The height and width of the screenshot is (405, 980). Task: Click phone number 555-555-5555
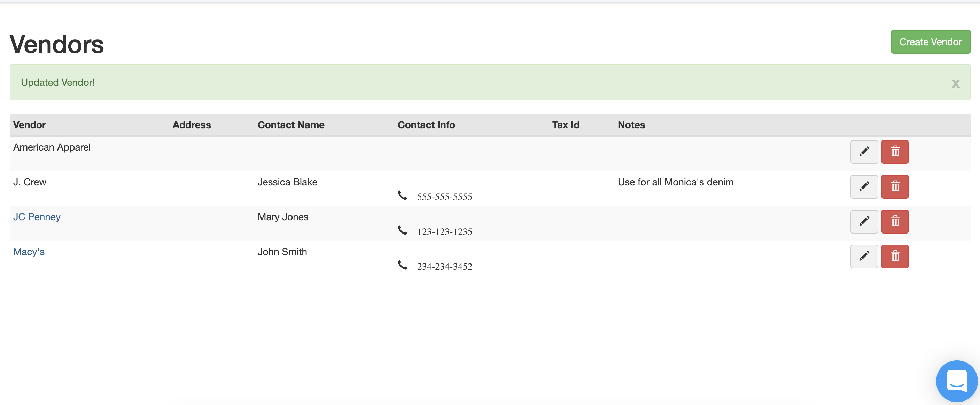pos(444,197)
